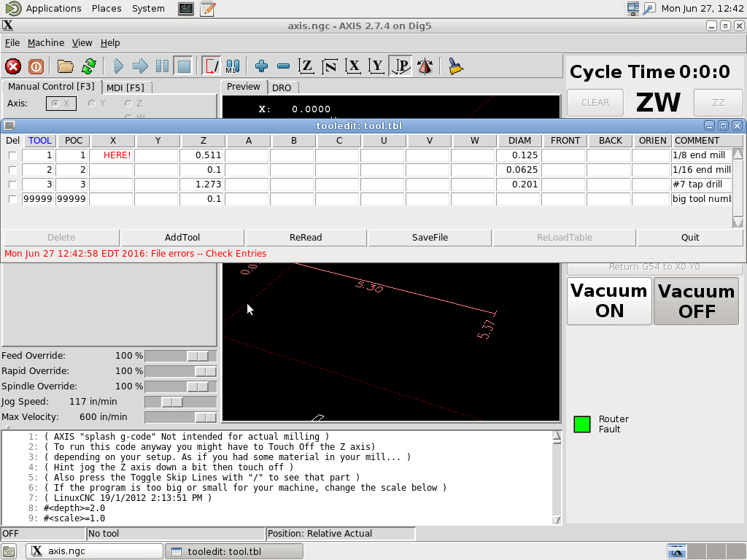This screenshot has height=560, width=747.
Task: Select the Preview tab
Action: 244,87
